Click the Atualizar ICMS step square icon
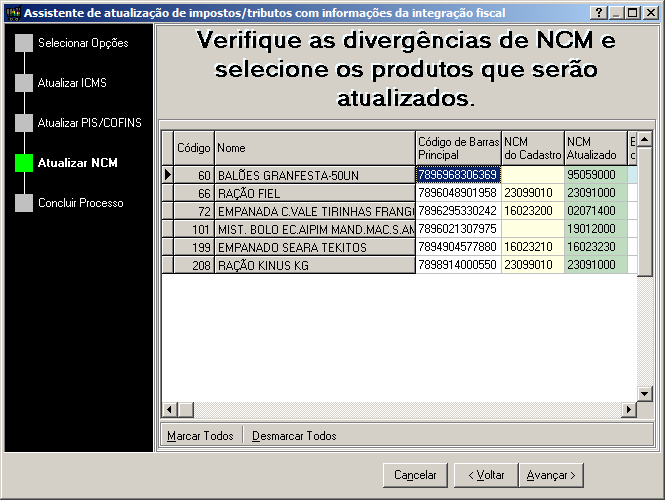 coord(24,83)
